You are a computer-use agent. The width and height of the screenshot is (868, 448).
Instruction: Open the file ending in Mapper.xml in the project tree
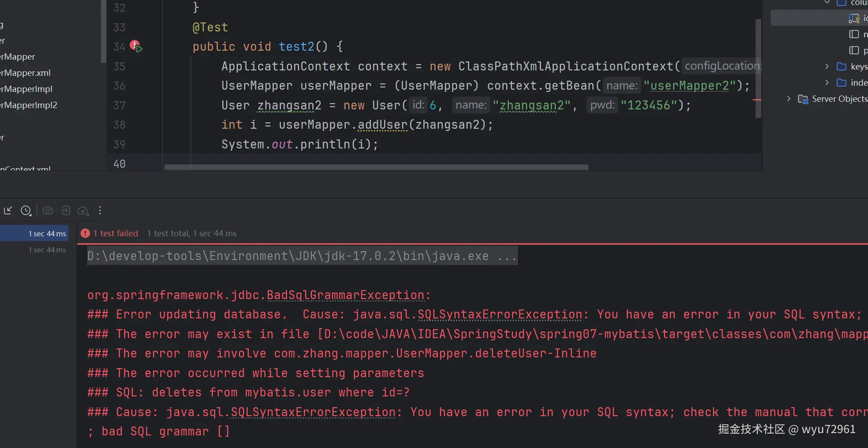point(26,73)
